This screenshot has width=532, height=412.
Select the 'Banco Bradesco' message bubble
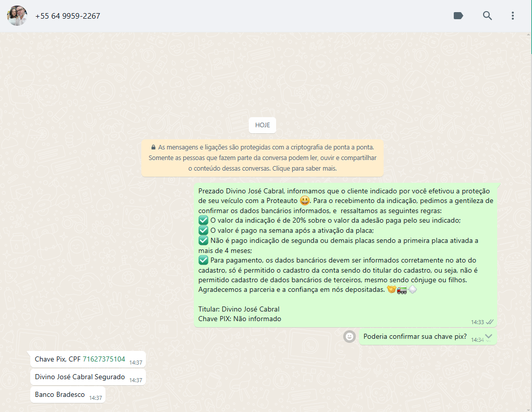point(60,395)
